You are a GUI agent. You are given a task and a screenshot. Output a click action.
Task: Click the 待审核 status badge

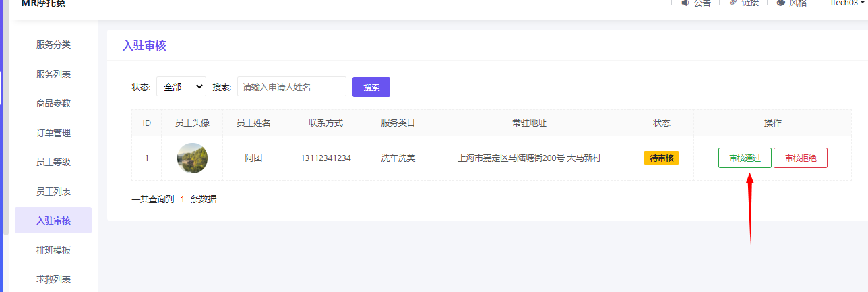(x=662, y=158)
